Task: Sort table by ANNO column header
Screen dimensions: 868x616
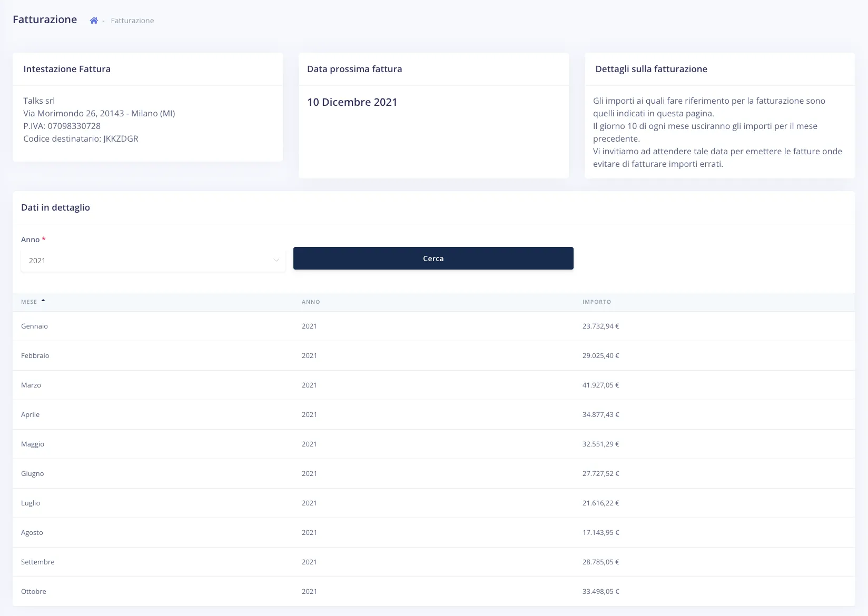Action: pyautogui.click(x=311, y=302)
